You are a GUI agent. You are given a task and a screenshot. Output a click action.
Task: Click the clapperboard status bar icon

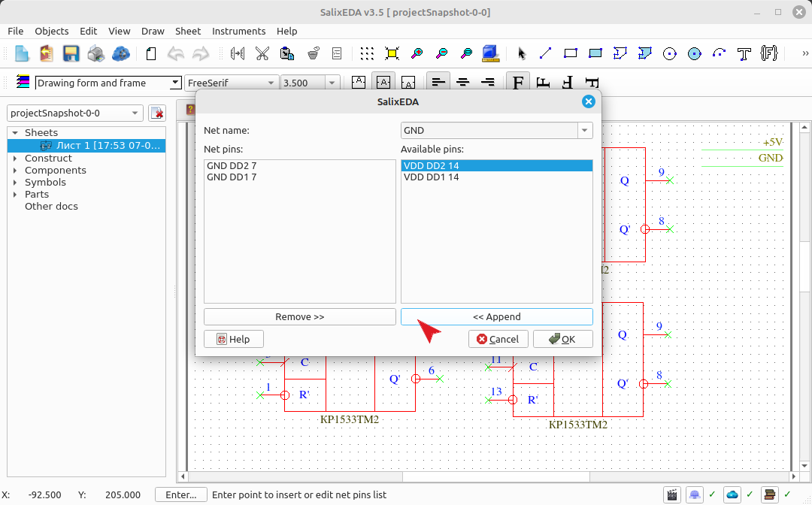coord(671,494)
